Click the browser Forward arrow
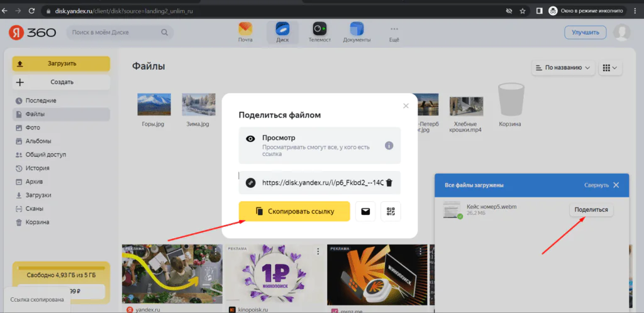644x313 pixels. coord(18,11)
